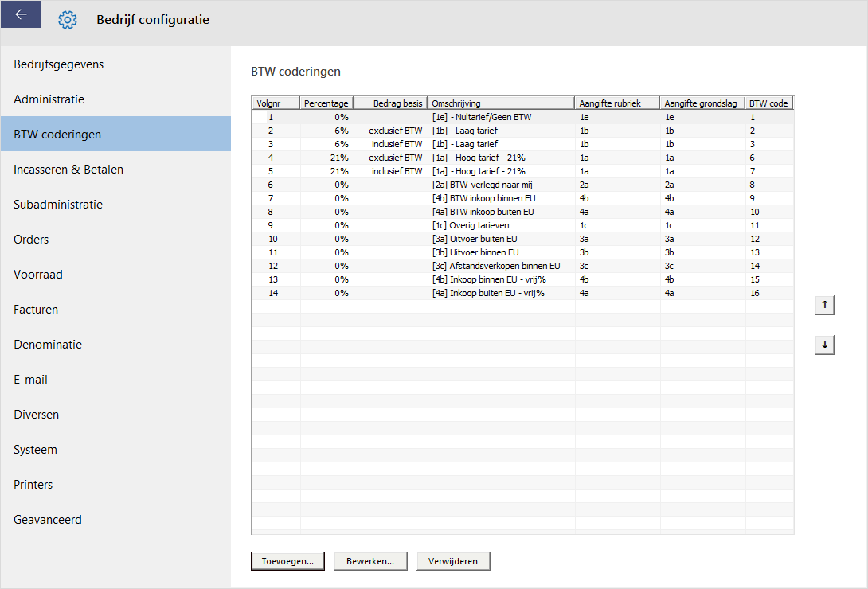Select row '[4b] Inkoop binnen EU - vrij%'
Image resolution: width=868 pixels, height=589 pixels.
(x=522, y=280)
